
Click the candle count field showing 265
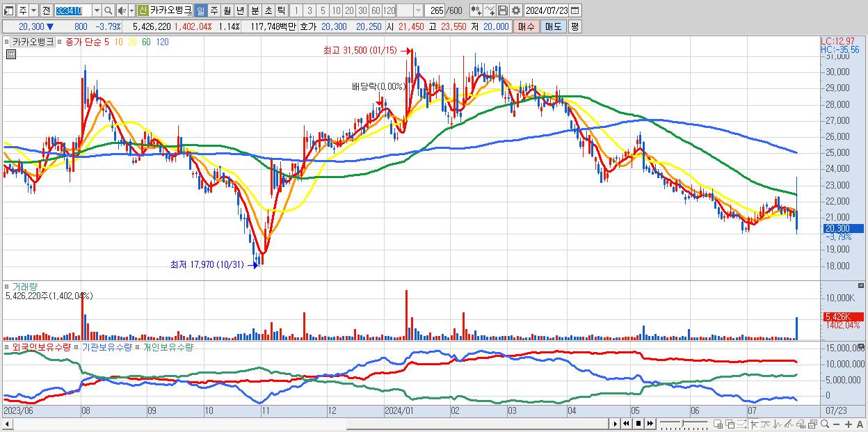(436, 10)
